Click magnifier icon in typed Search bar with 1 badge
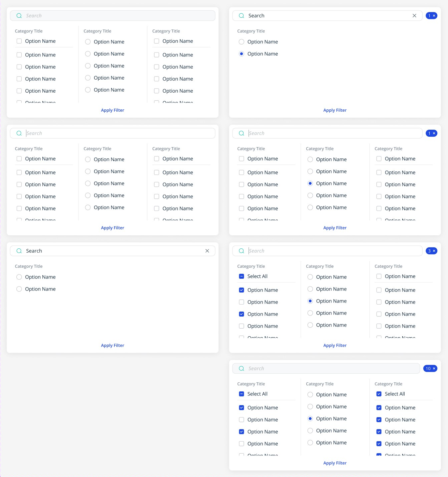The image size is (448, 477). pyautogui.click(x=242, y=16)
